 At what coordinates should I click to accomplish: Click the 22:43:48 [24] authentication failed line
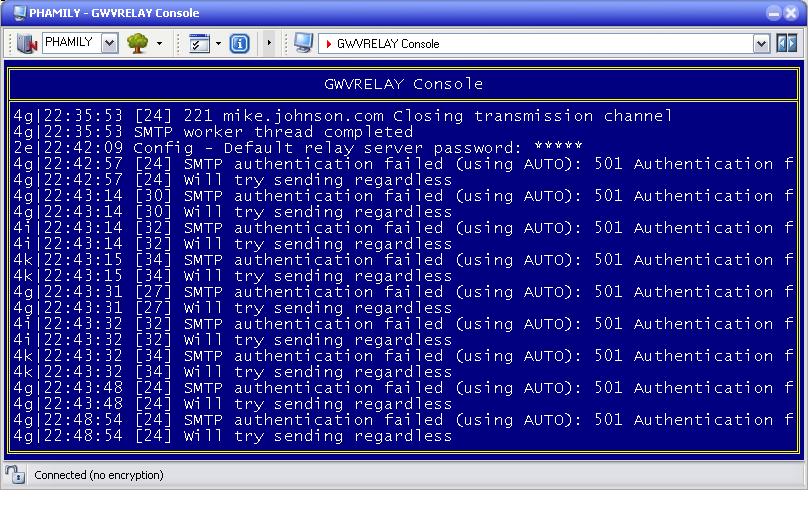[x=403, y=388]
